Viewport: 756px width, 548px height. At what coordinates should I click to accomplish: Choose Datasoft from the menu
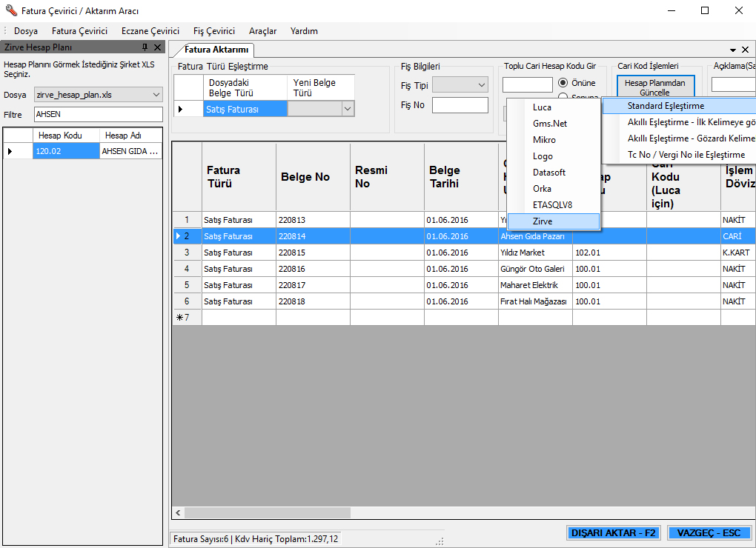(x=554, y=173)
